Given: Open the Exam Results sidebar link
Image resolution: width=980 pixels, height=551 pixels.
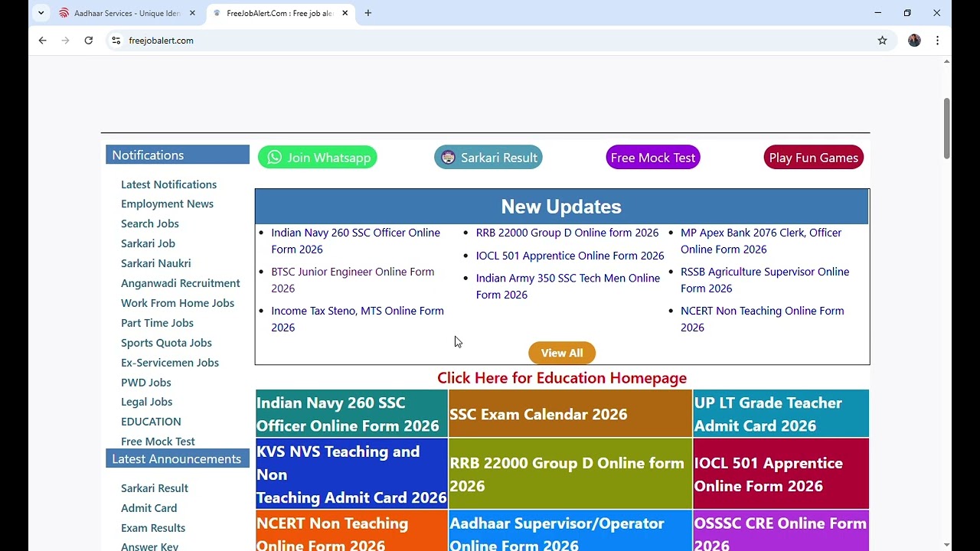Looking at the screenshot, I should [x=153, y=528].
